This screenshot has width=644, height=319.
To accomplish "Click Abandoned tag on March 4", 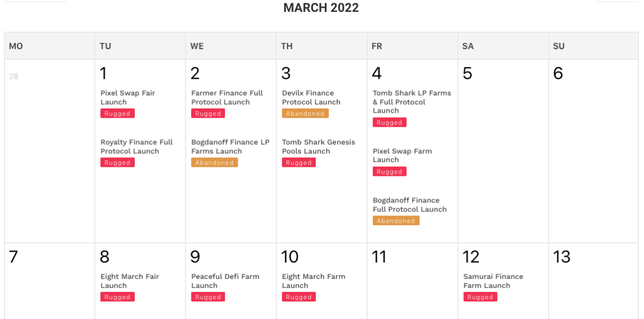I will (396, 221).
